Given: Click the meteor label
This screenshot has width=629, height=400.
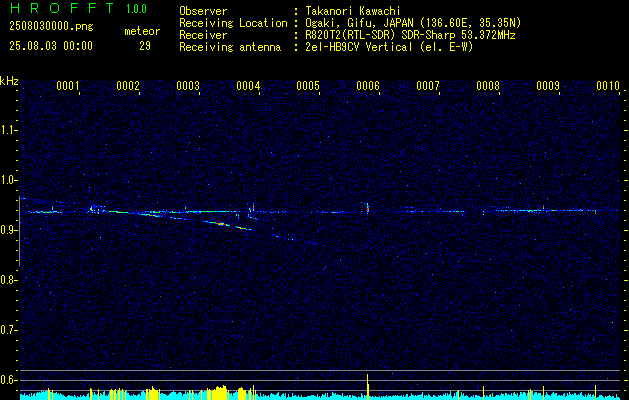Looking at the screenshot, I should 142,31.
